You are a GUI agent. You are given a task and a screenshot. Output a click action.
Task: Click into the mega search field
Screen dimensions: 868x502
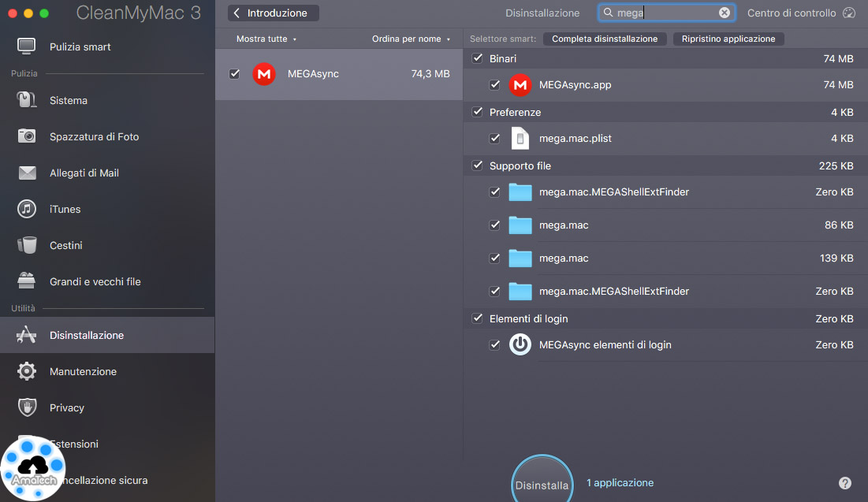pyautogui.click(x=664, y=13)
